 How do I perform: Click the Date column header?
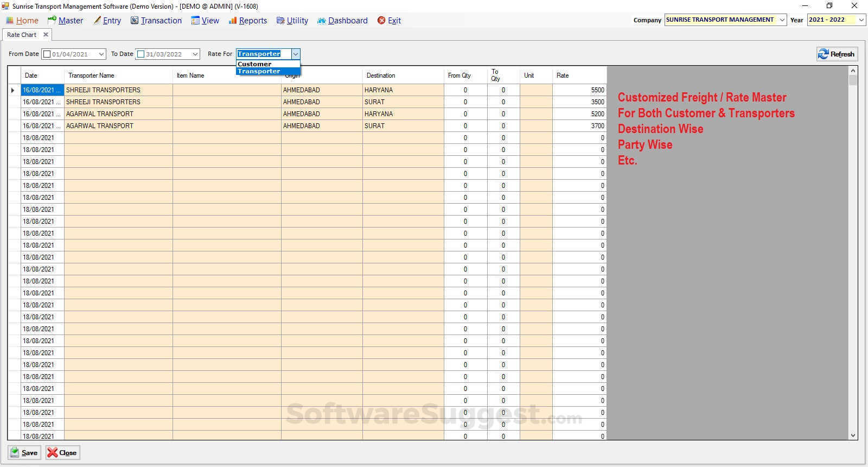point(42,75)
